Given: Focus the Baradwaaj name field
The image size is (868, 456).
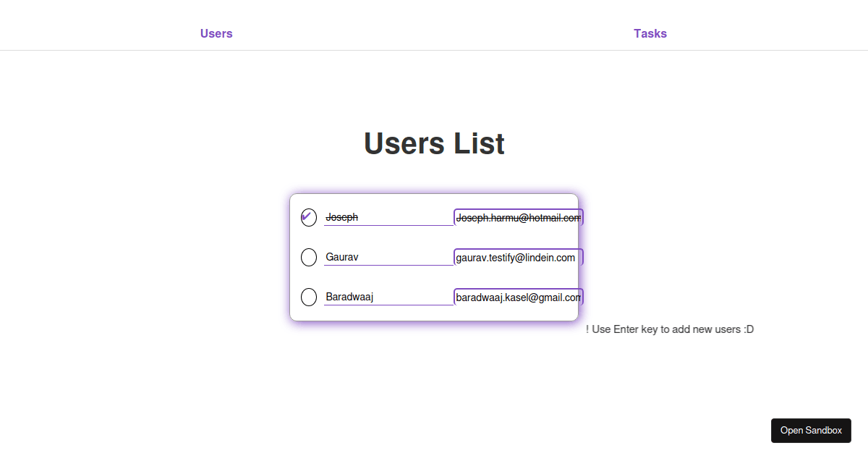Looking at the screenshot, I should (389, 296).
